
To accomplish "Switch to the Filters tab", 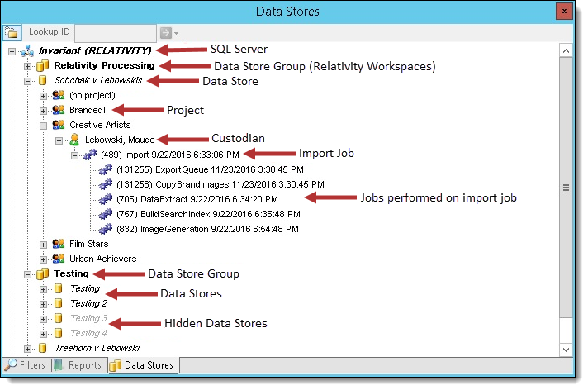I will coord(26,365).
